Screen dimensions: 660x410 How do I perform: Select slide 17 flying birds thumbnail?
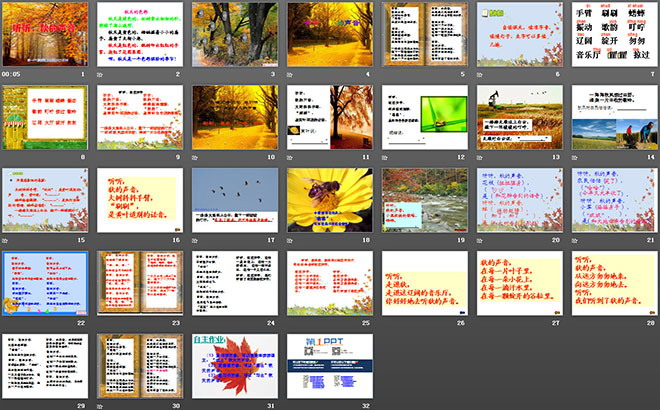235,200
